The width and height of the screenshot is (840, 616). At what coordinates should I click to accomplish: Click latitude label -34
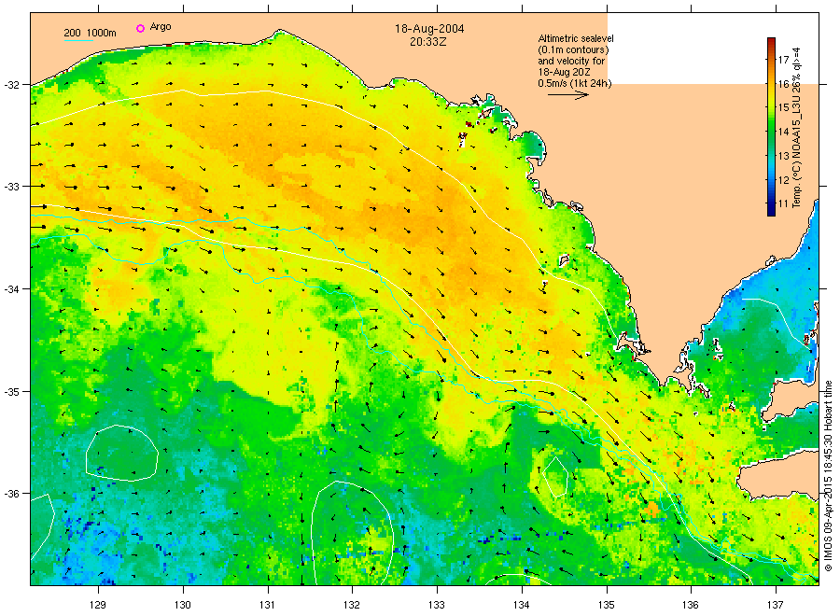(12, 289)
